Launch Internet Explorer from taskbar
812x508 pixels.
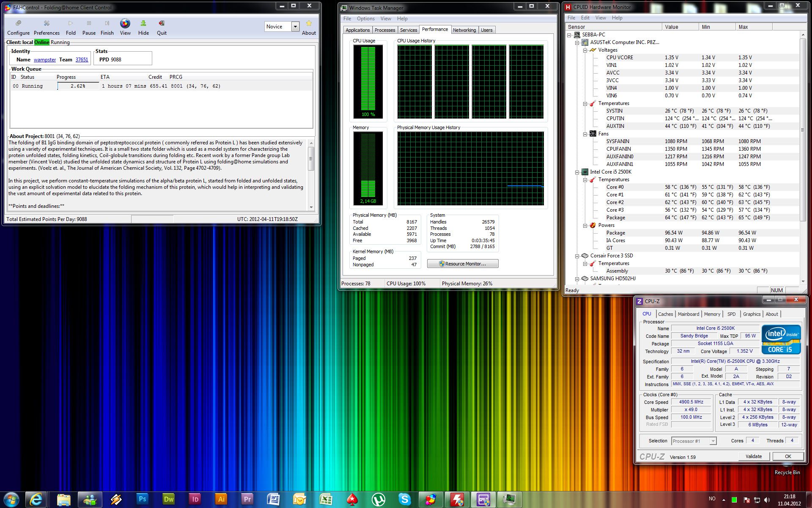[x=36, y=500]
